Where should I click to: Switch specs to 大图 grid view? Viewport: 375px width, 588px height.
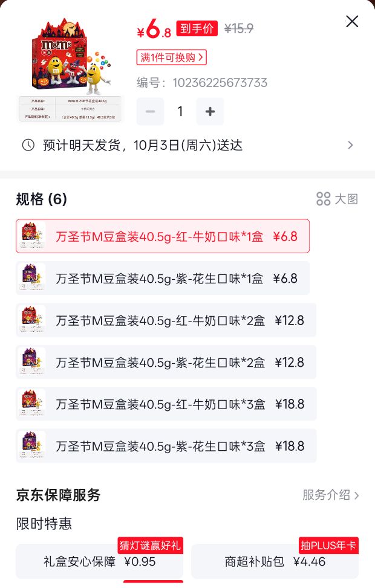click(x=337, y=199)
